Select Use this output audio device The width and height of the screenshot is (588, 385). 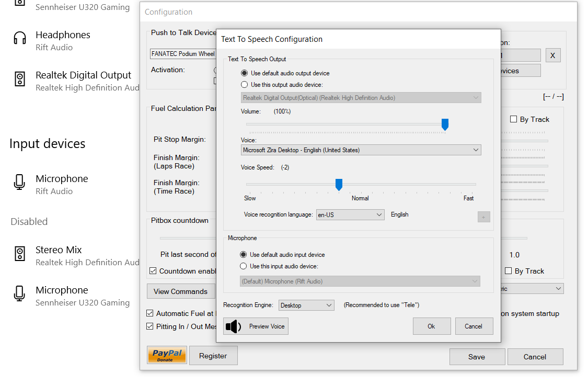(x=244, y=84)
